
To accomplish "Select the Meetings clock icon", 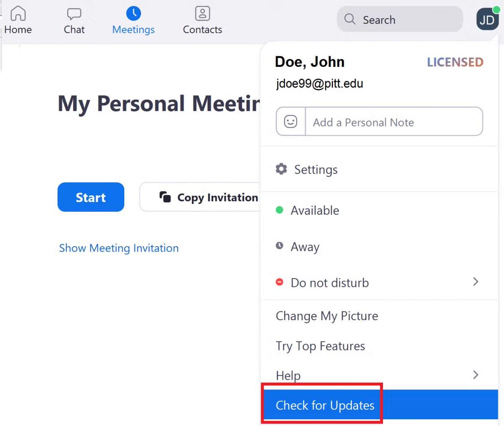I will tap(134, 14).
